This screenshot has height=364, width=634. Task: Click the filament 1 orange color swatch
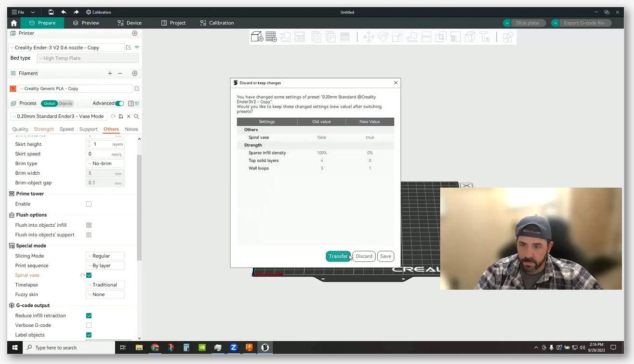pos(13,89)
